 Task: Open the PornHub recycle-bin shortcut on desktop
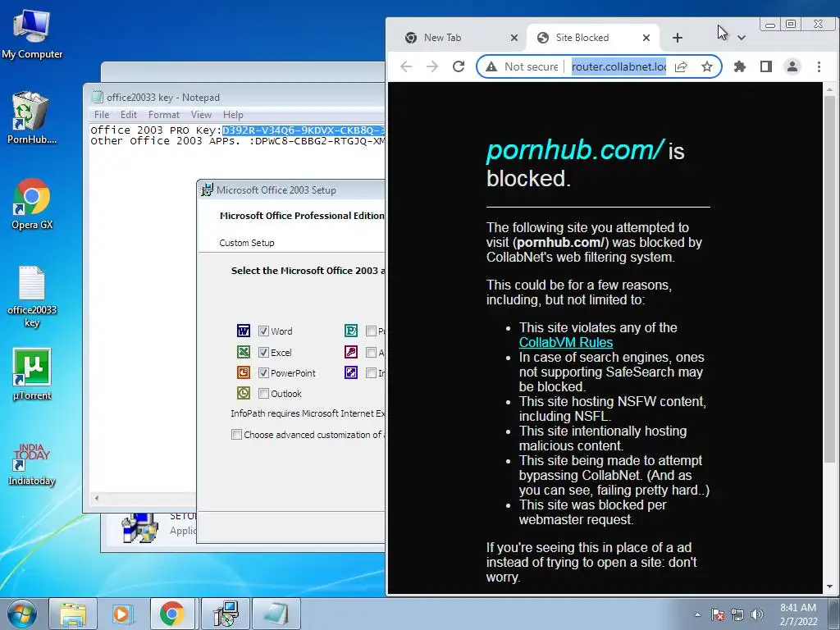32,118
